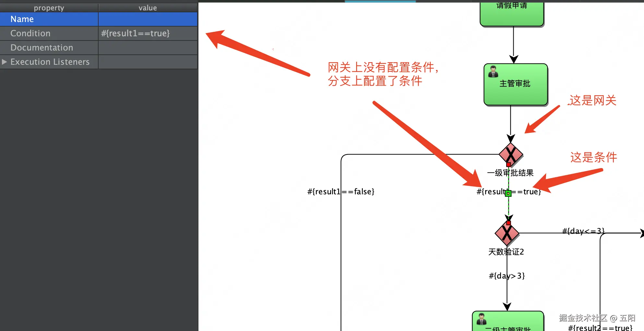
Task: Select the 主管审批 user task node
Action: tap(516, 84)
